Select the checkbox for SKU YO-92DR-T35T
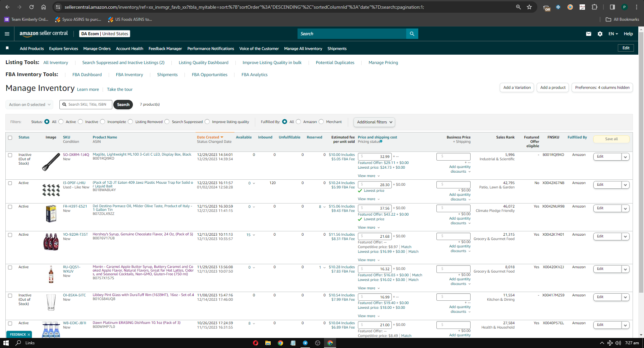The height and width of the screenshot is (348, 644). pyautogui.click(x=10, y=235)
